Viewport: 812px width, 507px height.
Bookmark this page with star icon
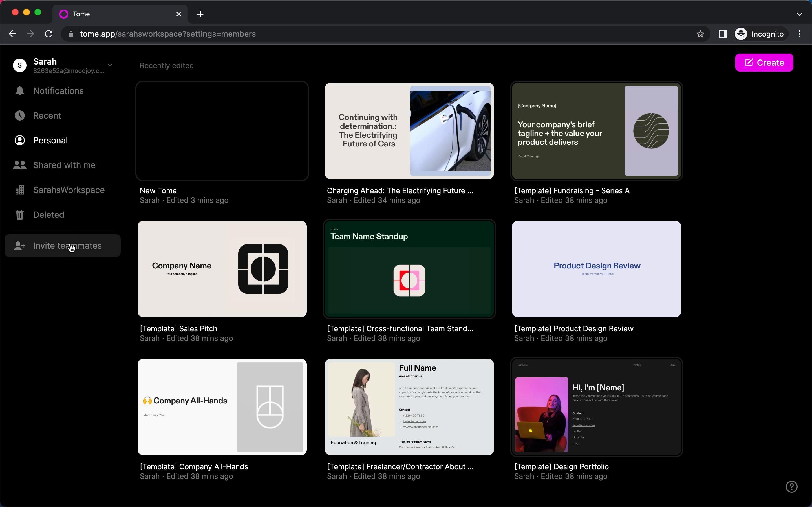tap(700, 34)
